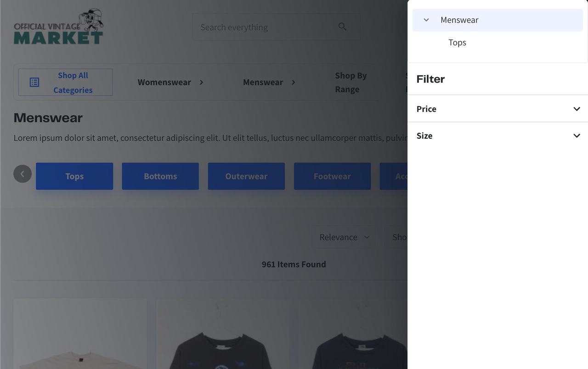Click the Shop All Categories button
This screenshot has width=588, height=369.
65,82
